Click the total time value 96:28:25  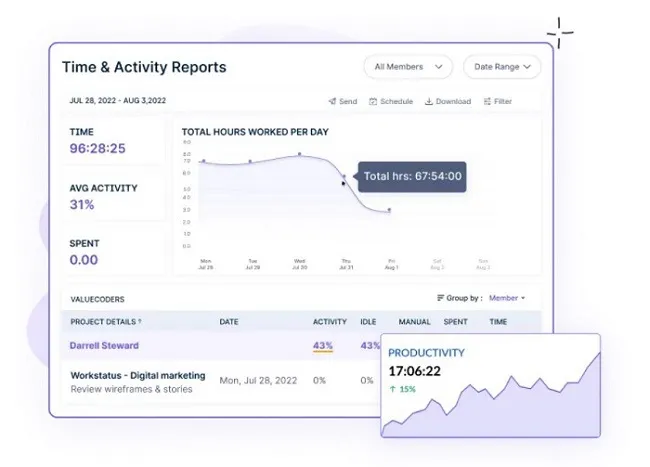pos(97,148)
